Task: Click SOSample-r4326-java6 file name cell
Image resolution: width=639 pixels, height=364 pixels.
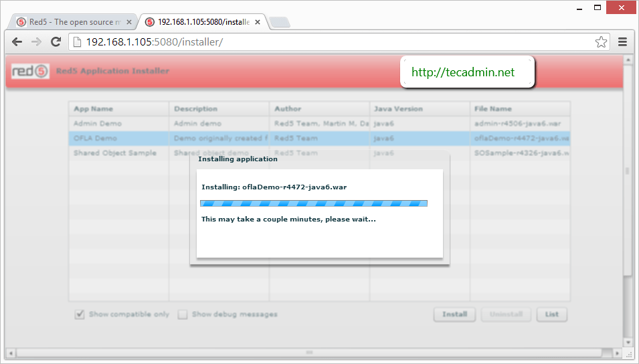Action: pos(520,153)
